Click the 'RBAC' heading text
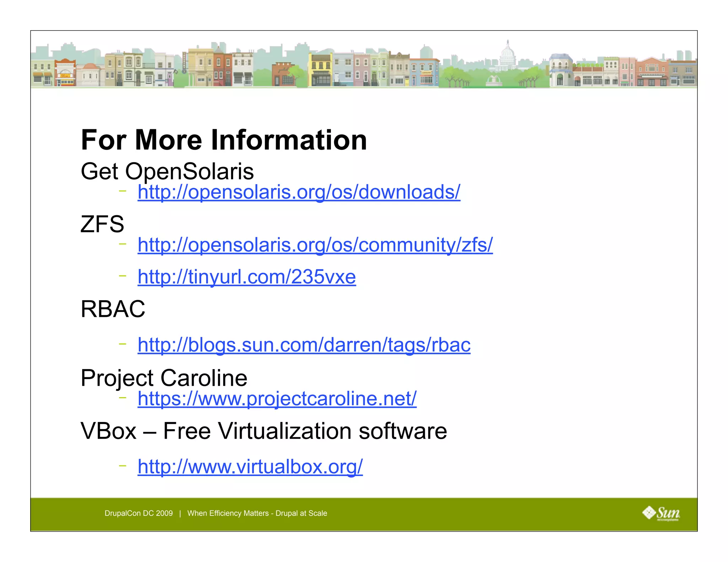This screenshot has width=728, height=562. click(x=113, y=309)
